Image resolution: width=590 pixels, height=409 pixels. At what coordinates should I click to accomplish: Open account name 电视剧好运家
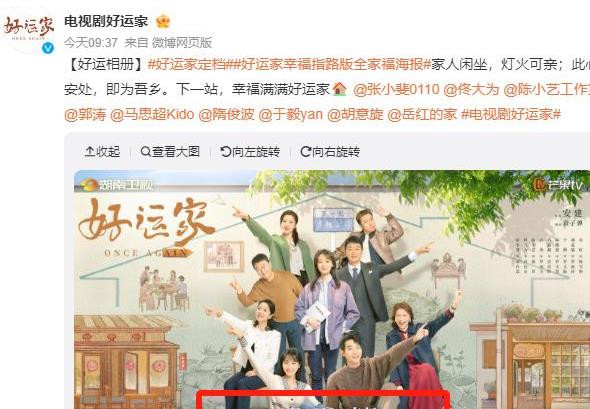click(x=106, y=21)
